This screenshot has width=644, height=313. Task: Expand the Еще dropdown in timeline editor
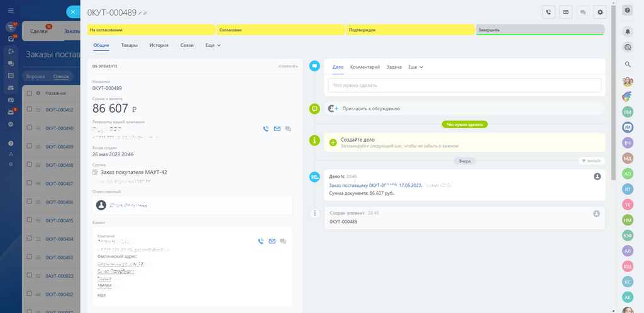tap(416, 67)
